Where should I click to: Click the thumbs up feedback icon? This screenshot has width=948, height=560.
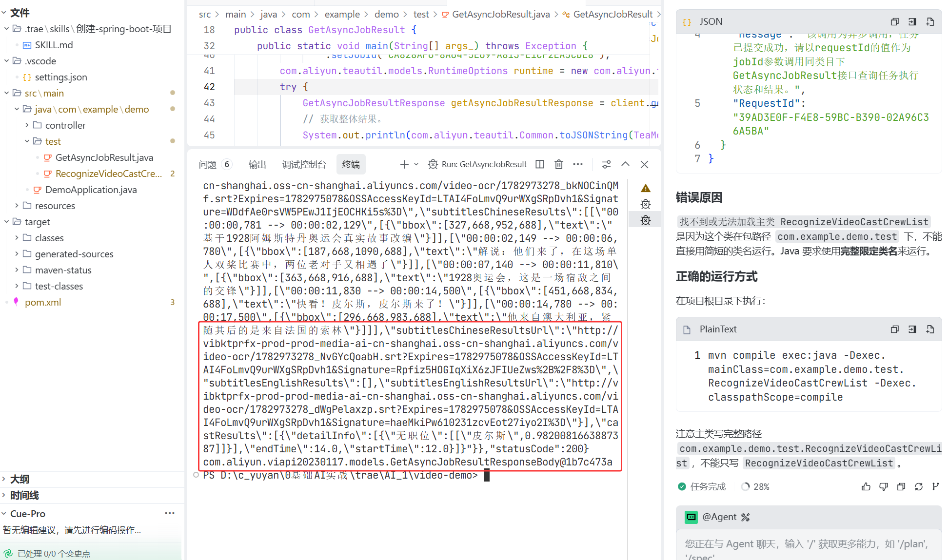coord(866,486)
